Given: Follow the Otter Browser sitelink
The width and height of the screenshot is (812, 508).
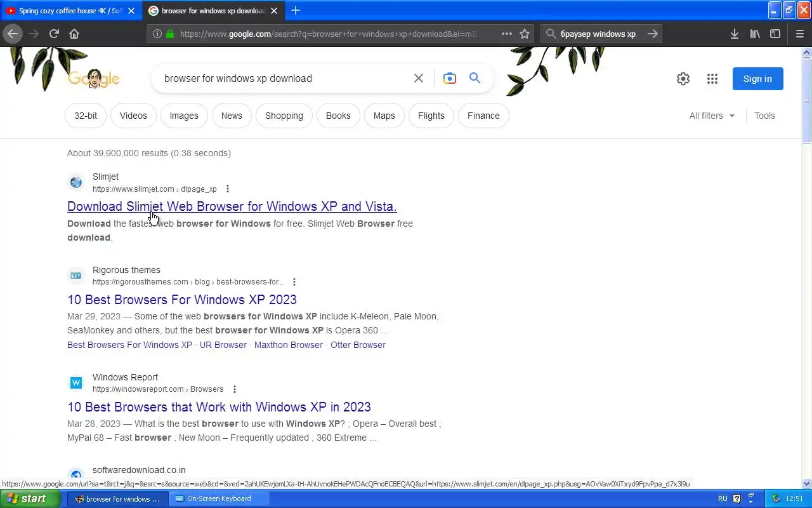Looking at the screenshot, I should 358,345.
